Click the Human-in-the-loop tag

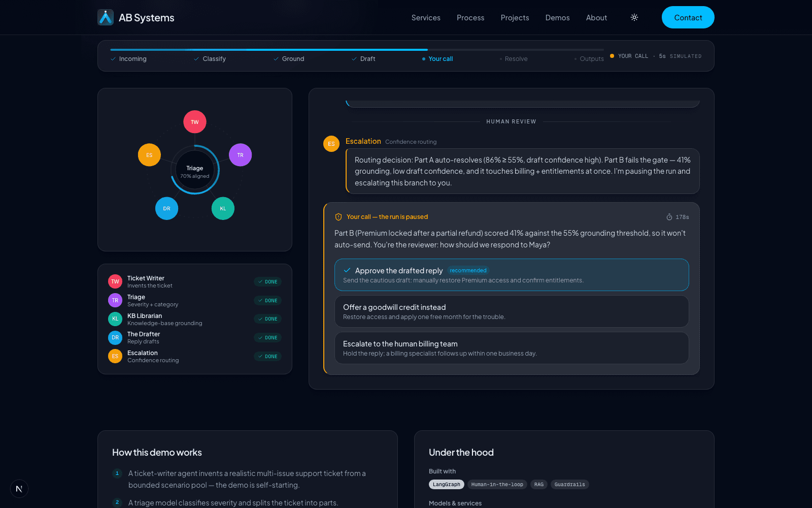pos(497,485)
